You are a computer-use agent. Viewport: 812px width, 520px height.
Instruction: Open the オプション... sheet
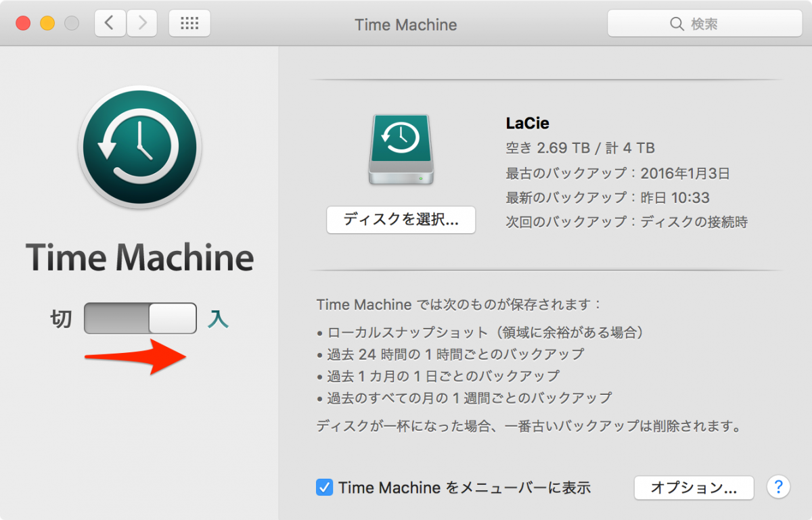tap(694, 488)
